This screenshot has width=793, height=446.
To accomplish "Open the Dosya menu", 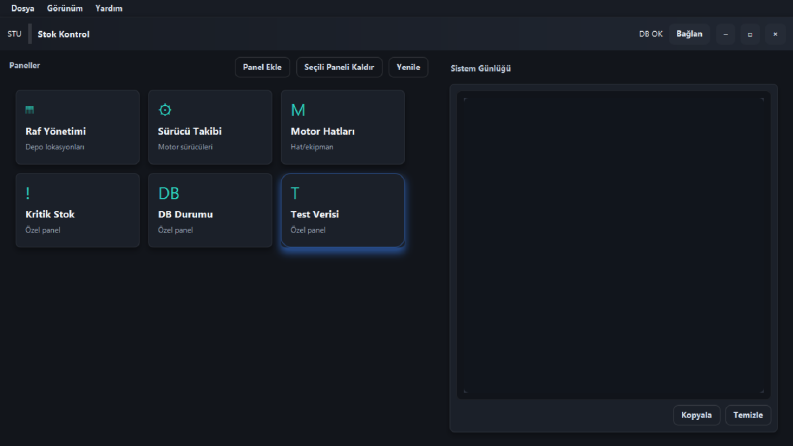I will [x=23, y=9].
